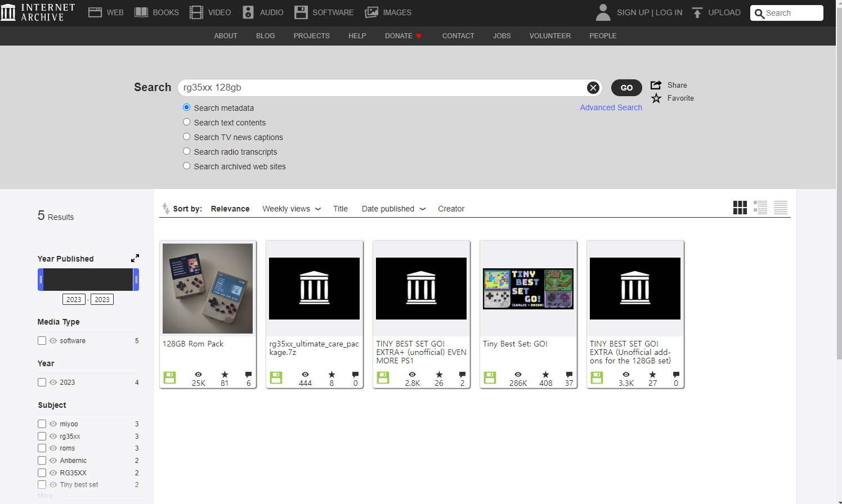842x504 pixels.
Task: Toggle eye icon next to Tiny best set
Action: pos(53,485)
